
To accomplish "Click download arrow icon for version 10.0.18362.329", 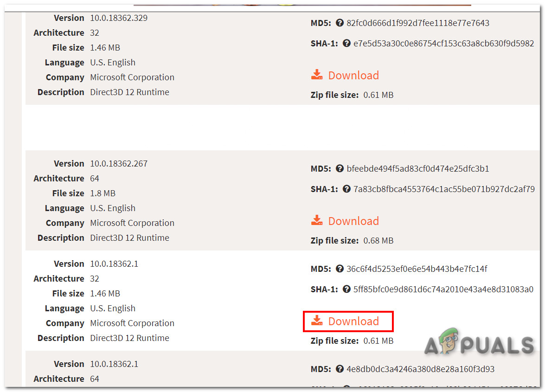I will point(317,74).
